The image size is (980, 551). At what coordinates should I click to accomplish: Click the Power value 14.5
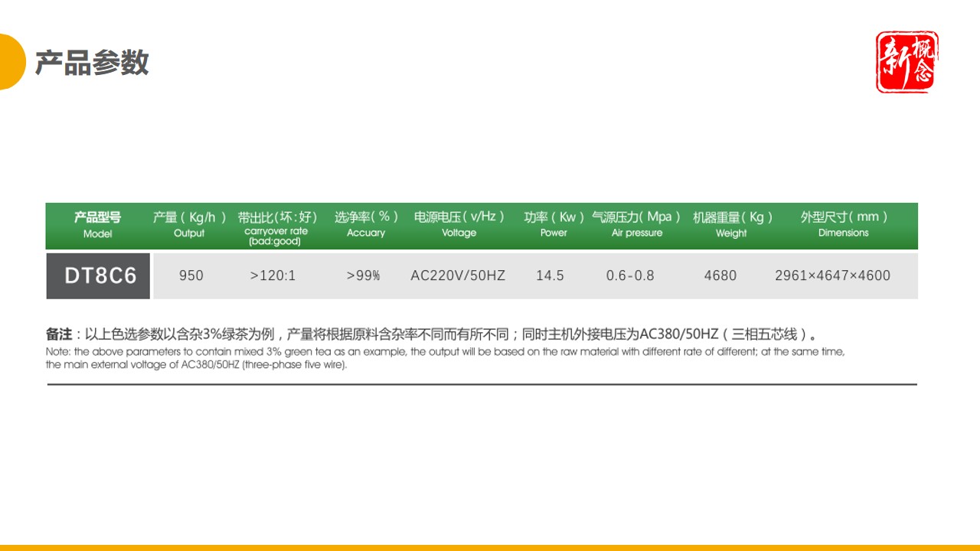[552, 275]
